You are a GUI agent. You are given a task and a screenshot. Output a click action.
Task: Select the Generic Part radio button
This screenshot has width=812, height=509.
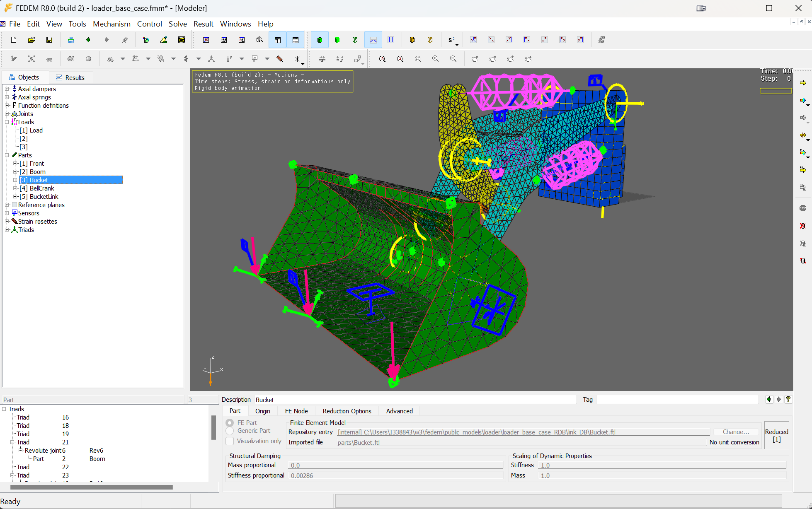pyautogui.click(x=230, y=431)
